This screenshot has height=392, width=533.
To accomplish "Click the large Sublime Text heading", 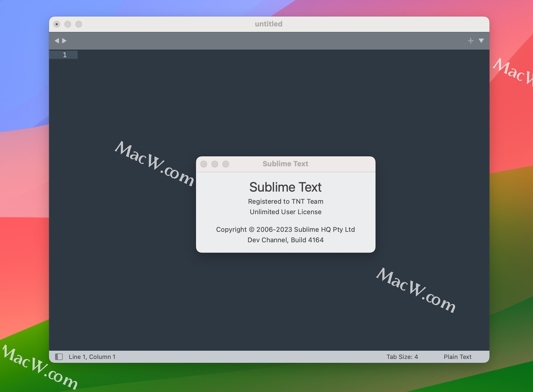I will [x=286, y=187].
